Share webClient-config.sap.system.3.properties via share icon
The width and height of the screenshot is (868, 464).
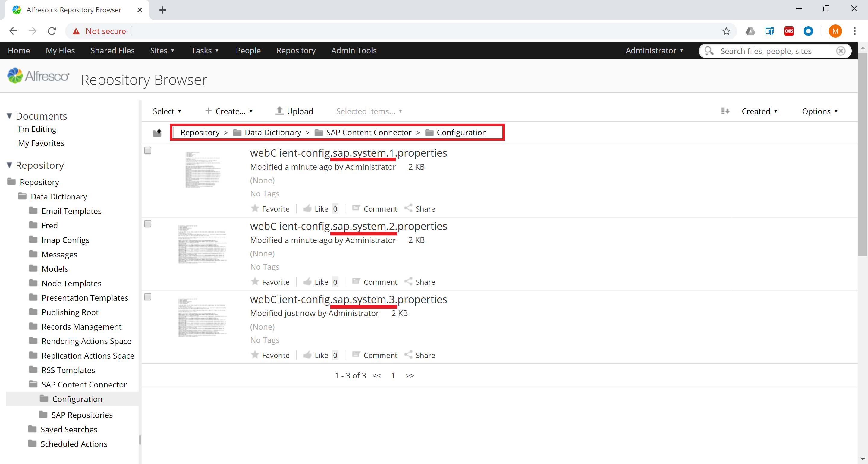tap(409, 355)
